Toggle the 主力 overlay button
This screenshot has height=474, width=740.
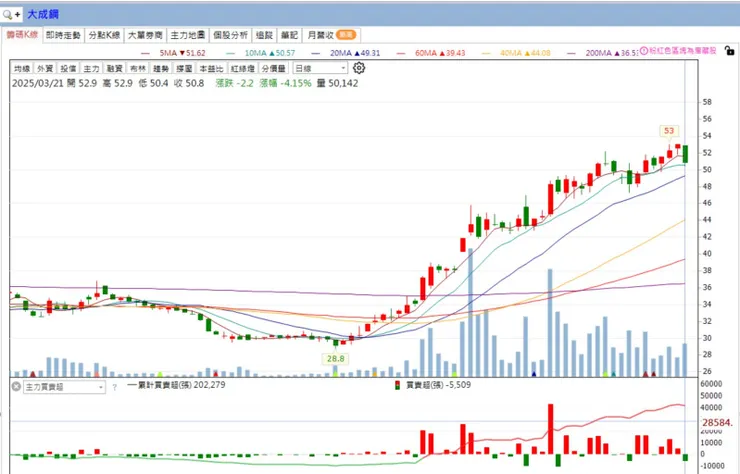pyautogui.click(x=91, y=68)
